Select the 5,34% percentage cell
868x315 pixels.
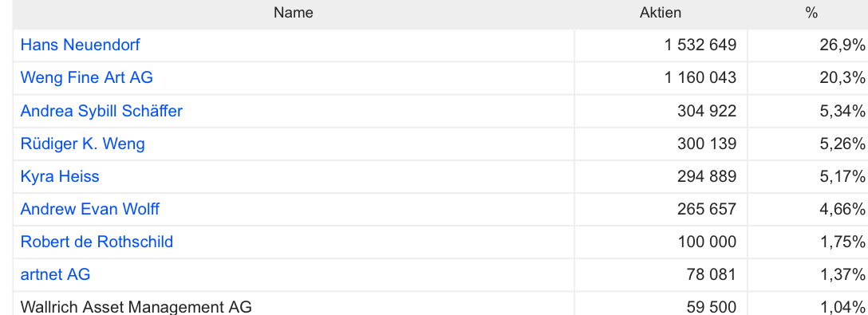coord(808,112)
